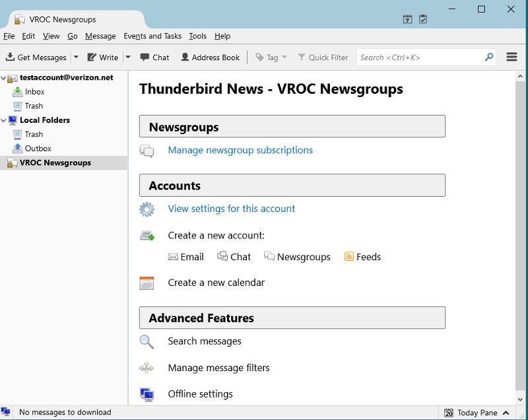Image resolution: width=528 pixels, height=420 pixels.
Task: Click Create a new calendar
Action: pyautogui.click(x=216, y=283)
